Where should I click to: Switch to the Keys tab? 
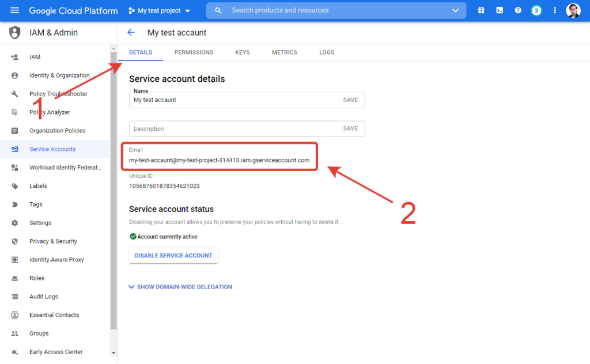click(x=243, y=52)
